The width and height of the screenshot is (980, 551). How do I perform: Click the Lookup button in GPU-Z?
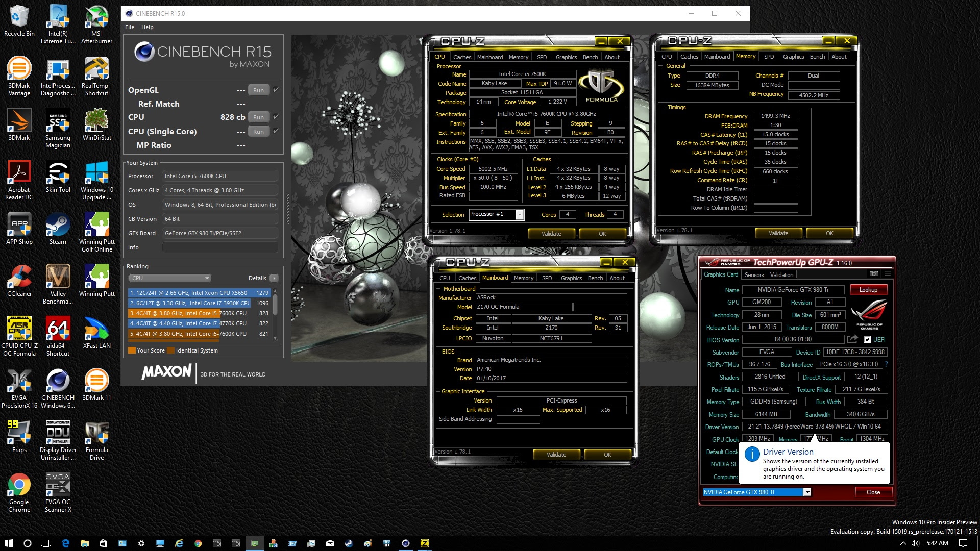coord(868,290)
